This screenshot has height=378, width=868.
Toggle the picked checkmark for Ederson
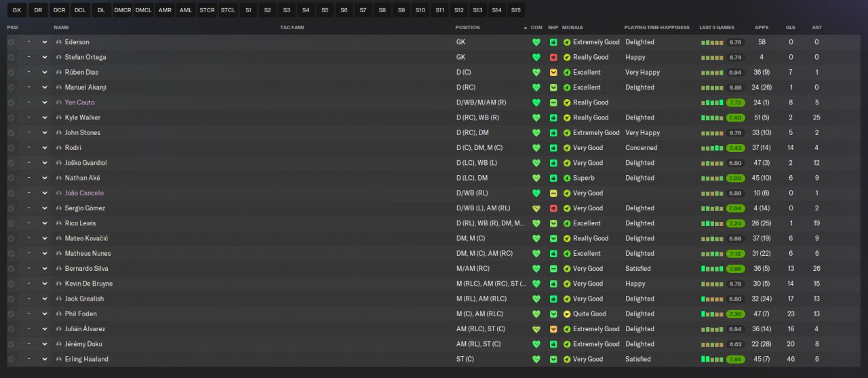click(x=11, y=42)
